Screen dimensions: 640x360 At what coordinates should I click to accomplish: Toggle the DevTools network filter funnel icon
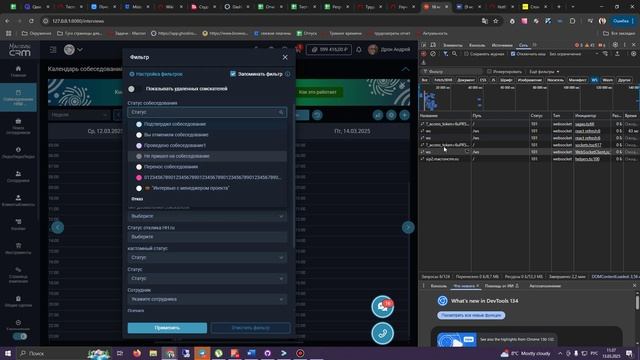point(445,54)
